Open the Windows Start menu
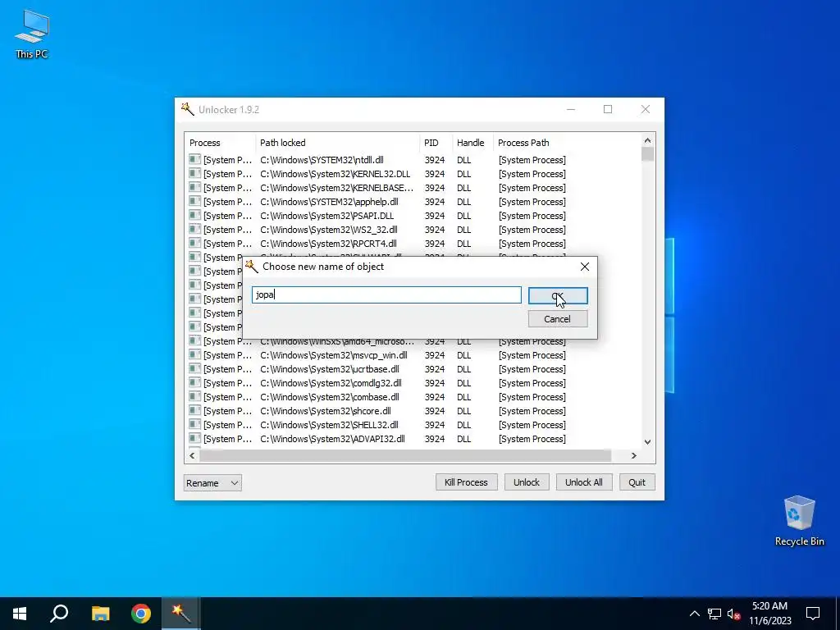The image size is (840, 630). [20, 614]
